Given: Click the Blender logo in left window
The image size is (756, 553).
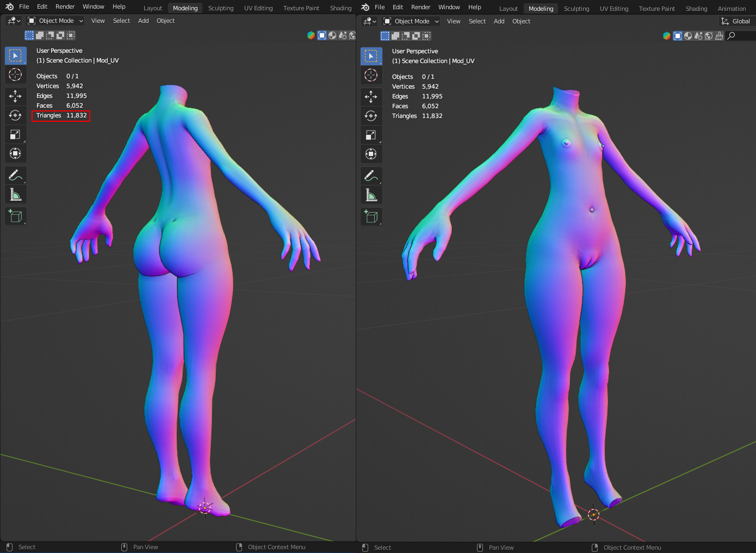Looking at the screenshot, I should [x=9, y=7].
